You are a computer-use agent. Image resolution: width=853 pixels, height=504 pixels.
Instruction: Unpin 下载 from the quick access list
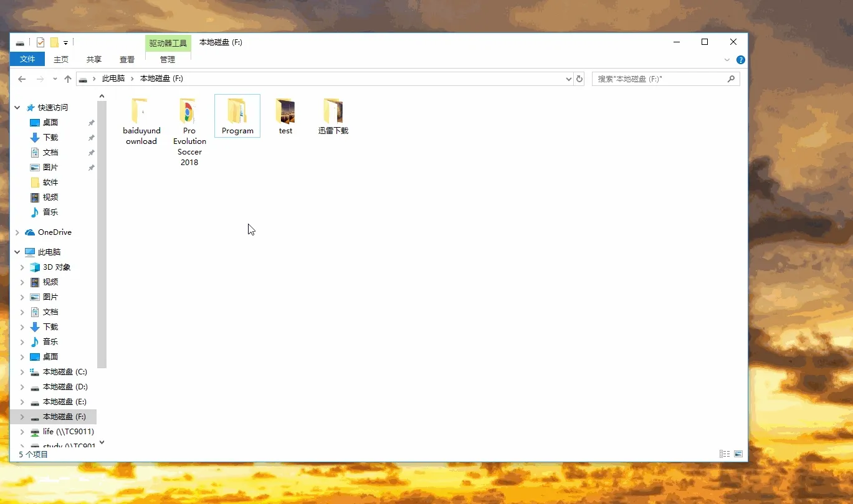click(x=91, y=138)
